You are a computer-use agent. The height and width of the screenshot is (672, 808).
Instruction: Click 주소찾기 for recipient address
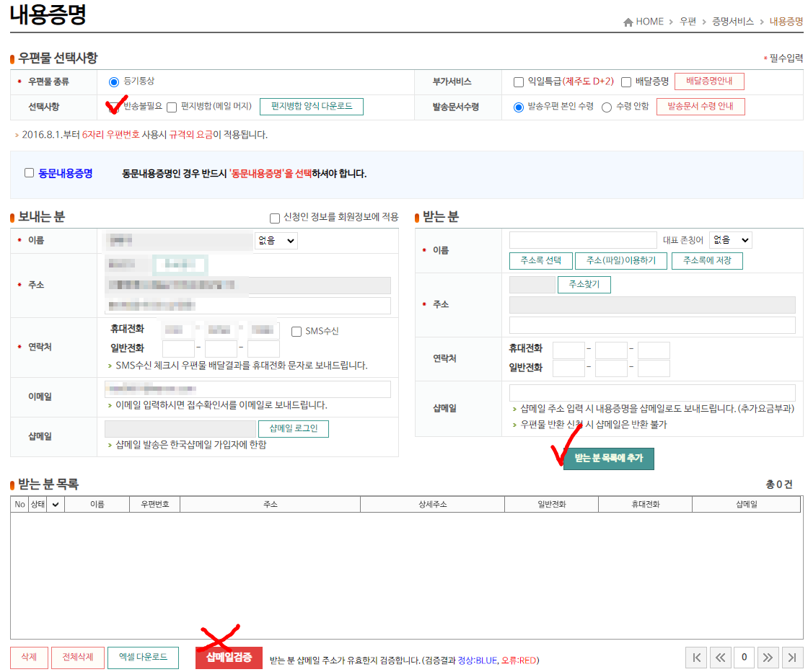click(584, 285)
